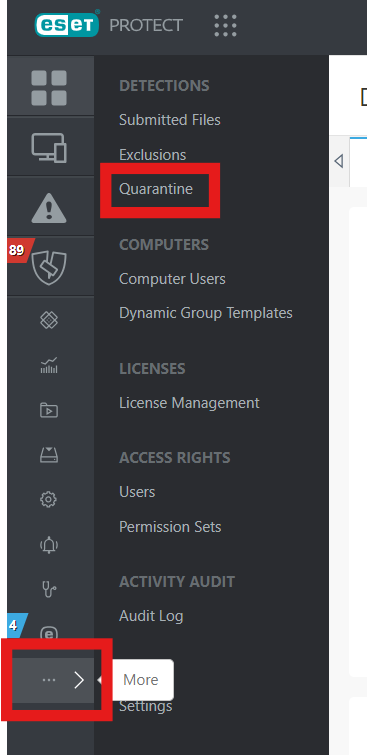Open the Tasks play-folder icon

tap(49, 410)
